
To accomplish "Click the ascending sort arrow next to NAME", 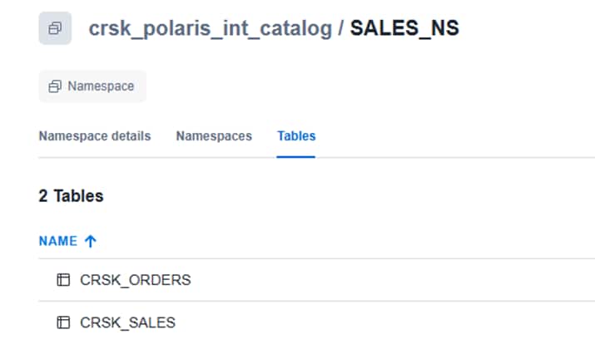I will tap(91, 241).
